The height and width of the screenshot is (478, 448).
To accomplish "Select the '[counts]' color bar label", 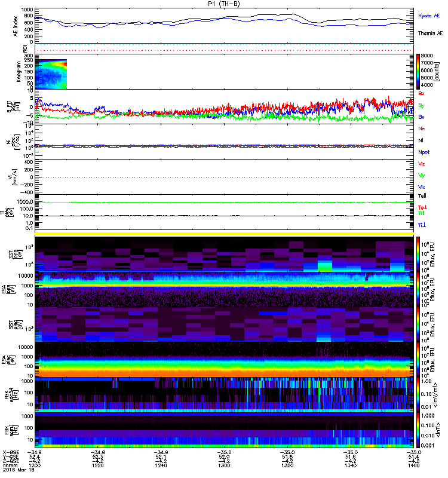I will tap(437, 72).
